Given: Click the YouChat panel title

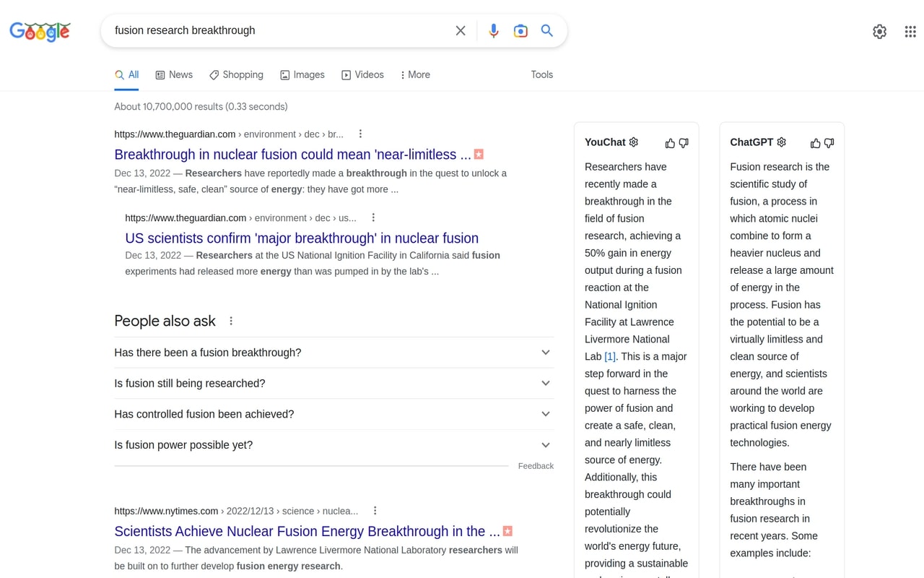Looking at the screenshot, I should tap(605, 142).
